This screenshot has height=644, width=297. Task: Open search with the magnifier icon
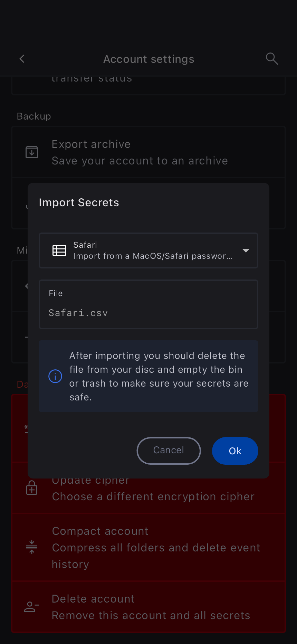(272, 59)
